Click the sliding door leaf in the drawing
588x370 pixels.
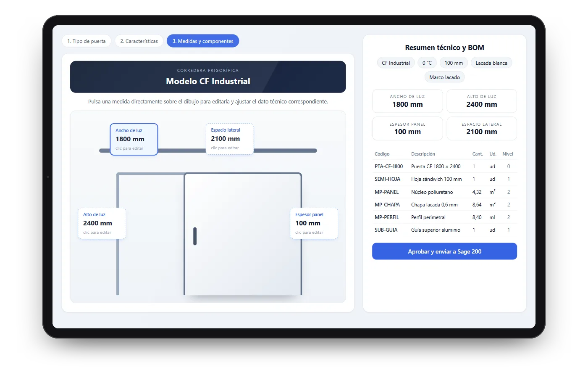243,234
